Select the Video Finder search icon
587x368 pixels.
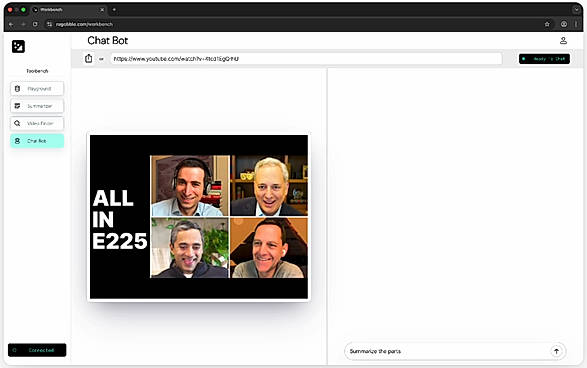(17, 123)
